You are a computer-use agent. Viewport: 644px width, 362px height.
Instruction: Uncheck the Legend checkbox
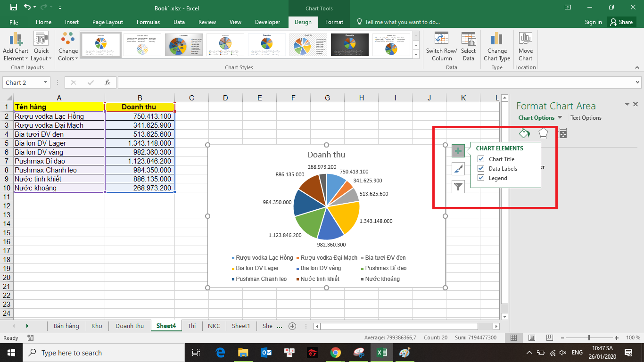click(x=481, y=178)
